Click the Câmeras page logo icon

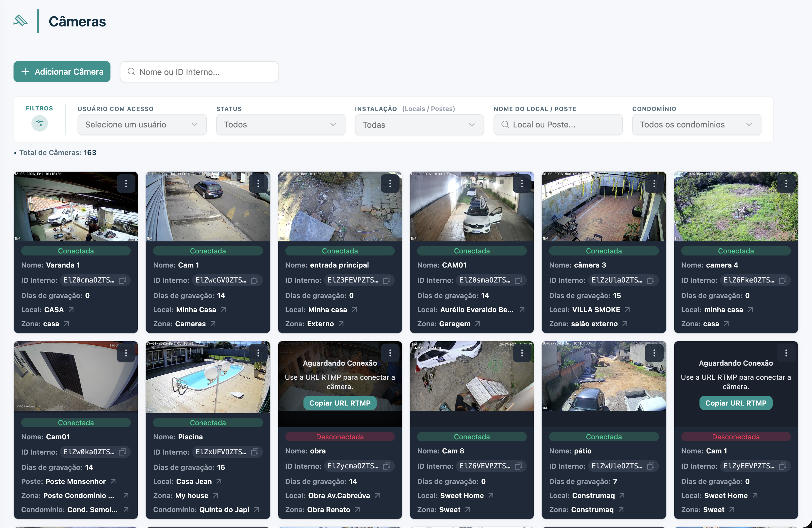click(x=21, y=21)
